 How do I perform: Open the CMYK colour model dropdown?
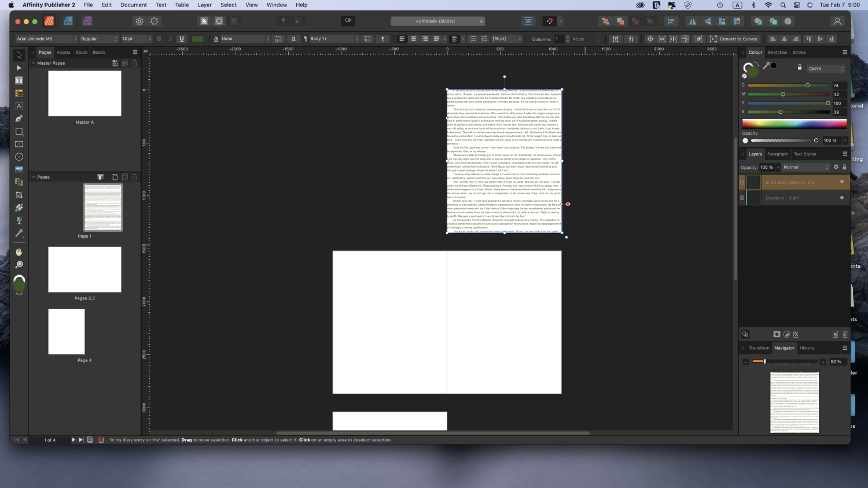tap(826, 69)
